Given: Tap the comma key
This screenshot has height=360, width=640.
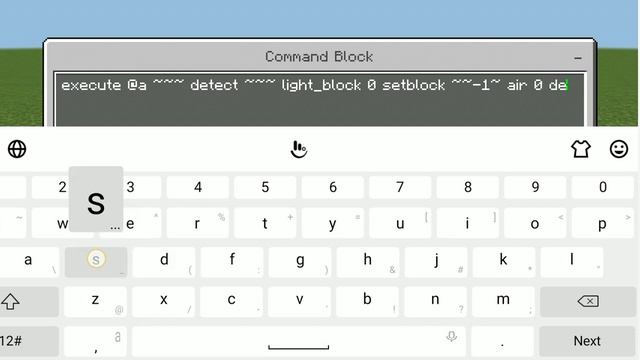Looking at the screenshot, I should point(95,341).
